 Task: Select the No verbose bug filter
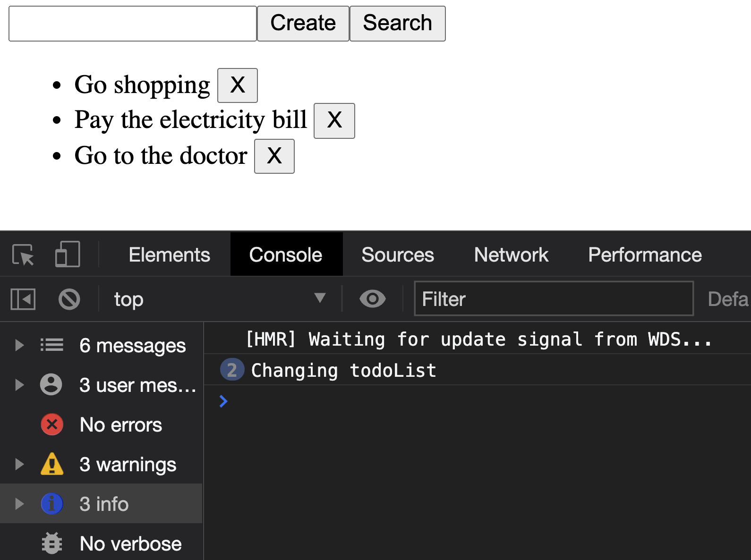[130, 543]
